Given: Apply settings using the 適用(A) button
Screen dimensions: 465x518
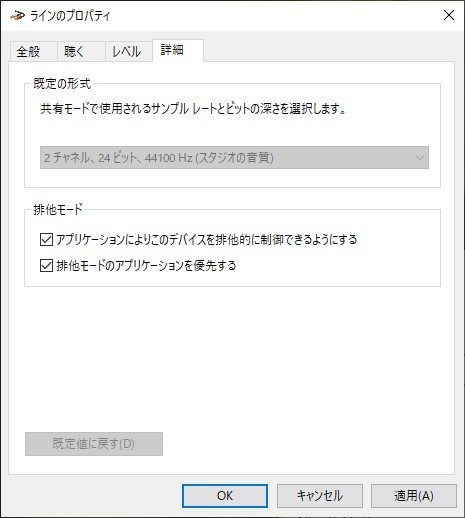Looking at the screenshot, I should click(x=414, y=496).
